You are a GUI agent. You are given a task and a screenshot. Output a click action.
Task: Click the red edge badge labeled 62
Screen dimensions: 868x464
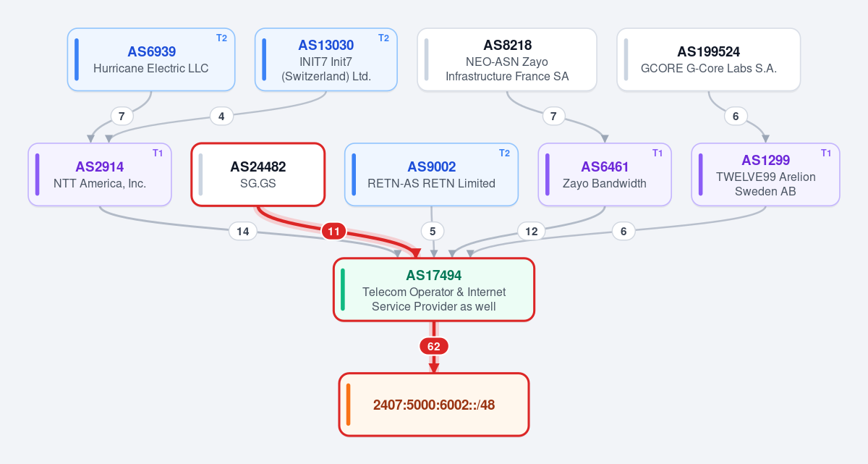[434, 347]
